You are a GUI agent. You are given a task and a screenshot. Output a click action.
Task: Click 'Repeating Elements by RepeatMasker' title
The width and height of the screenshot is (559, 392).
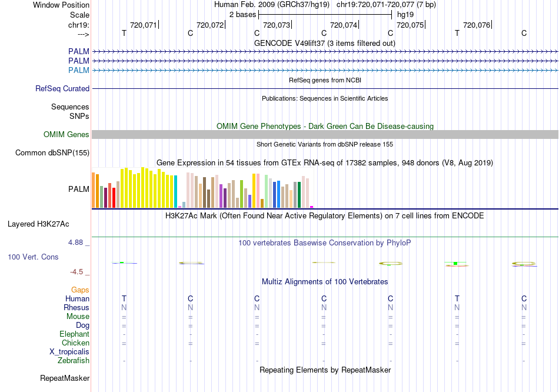point(325,370)
